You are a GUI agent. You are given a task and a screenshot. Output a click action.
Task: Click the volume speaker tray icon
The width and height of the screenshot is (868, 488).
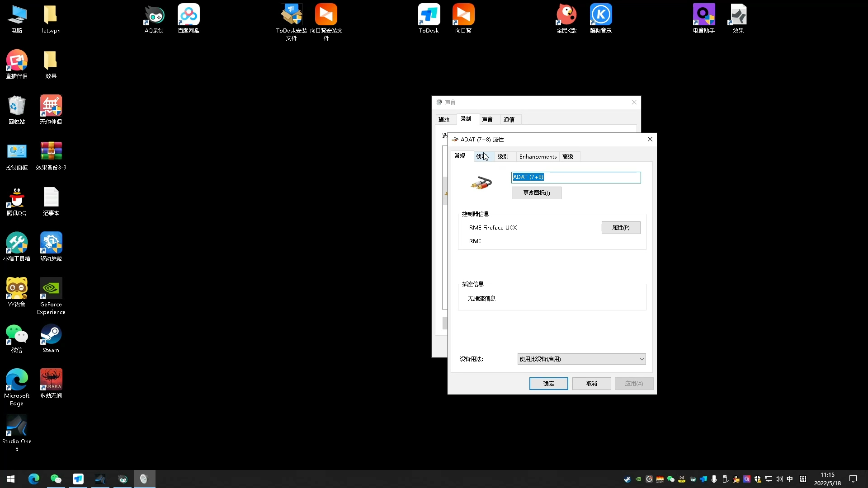tap(779, 479)
